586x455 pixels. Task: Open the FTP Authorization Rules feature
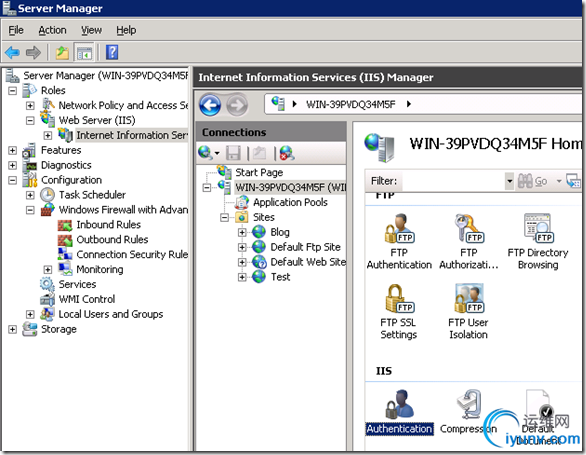pyautogui.click(x=469, y=241)
